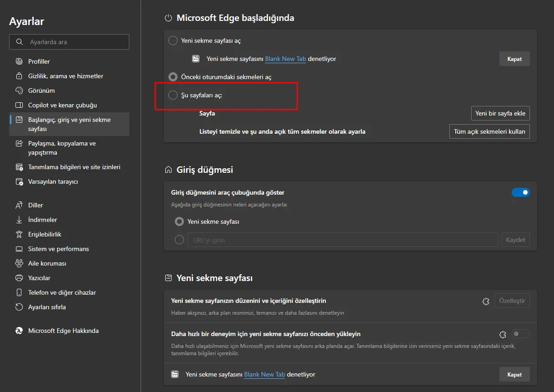
Task: Click the lock icon for Gizlilik, arama ve hizmetler
Action: (19, 76)
